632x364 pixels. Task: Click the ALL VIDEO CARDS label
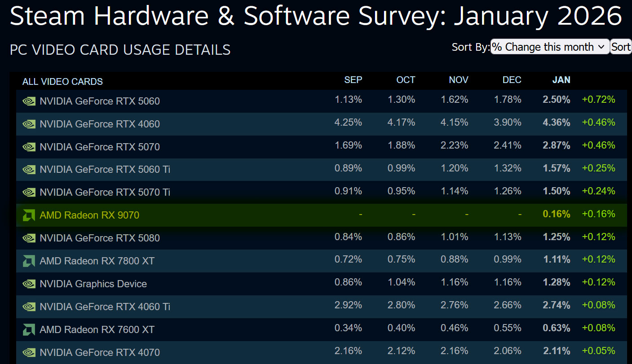(62, 81)
